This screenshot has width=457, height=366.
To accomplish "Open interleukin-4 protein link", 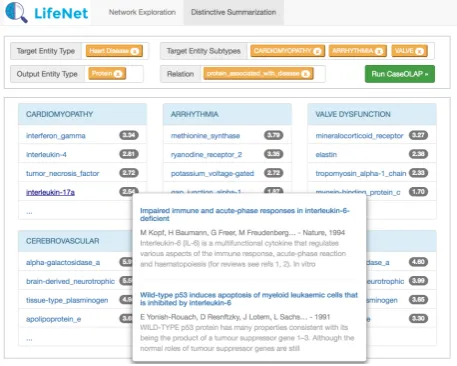I will [x=46, y=155].
